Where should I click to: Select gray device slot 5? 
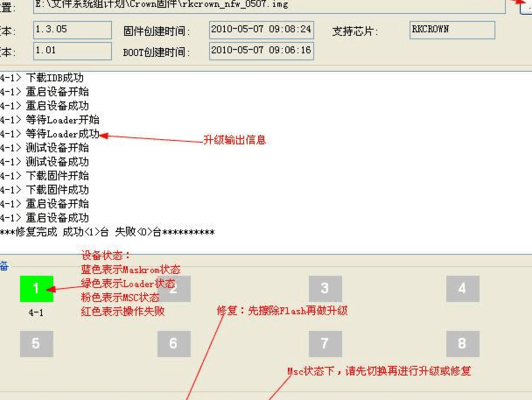[37, 344]
